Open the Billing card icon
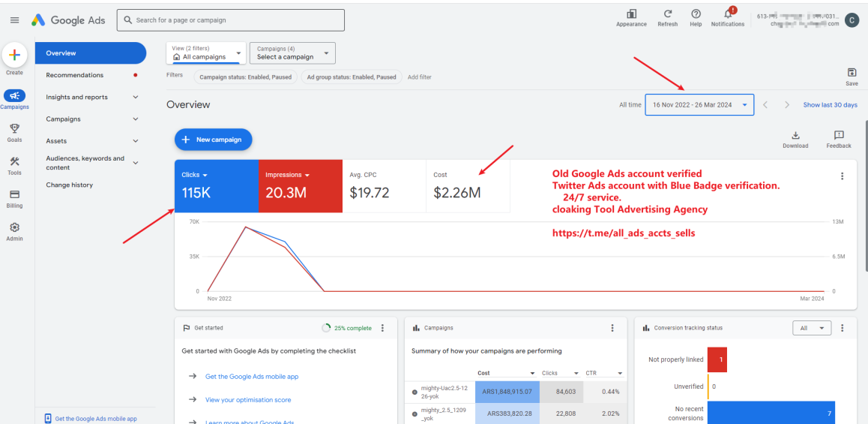 pyautogui.click(x=14, y=194)
